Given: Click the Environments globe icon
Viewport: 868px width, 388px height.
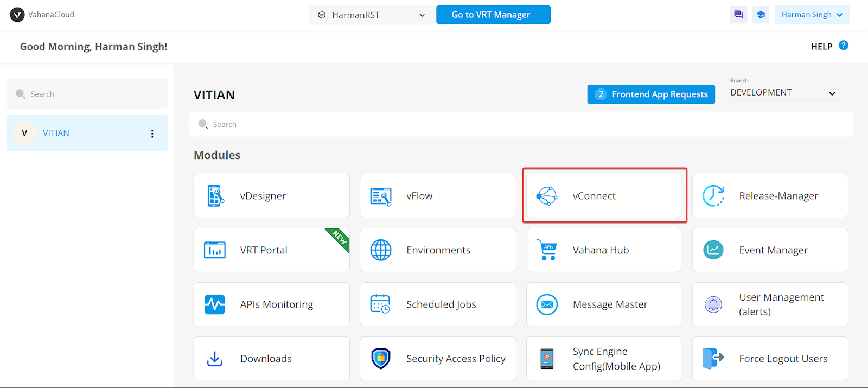Looking at the screenshot, I should pos(381,250).
